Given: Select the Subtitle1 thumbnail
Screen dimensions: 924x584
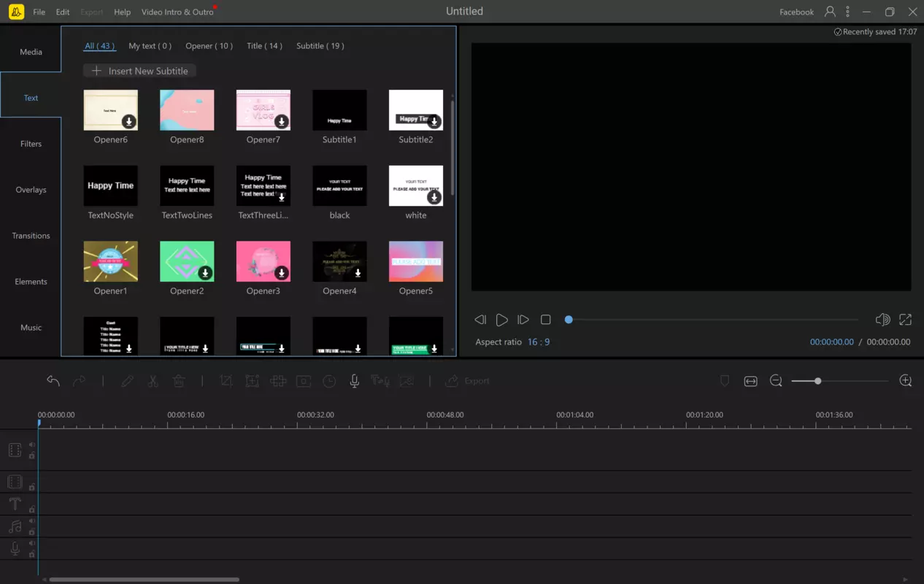Looking at the screenshot, I should coord(339,110).
